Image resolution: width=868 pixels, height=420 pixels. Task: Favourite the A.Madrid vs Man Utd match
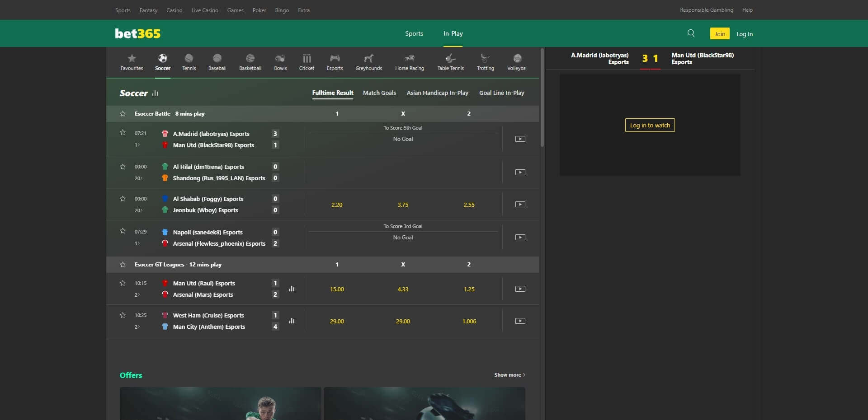coord(123,132)
